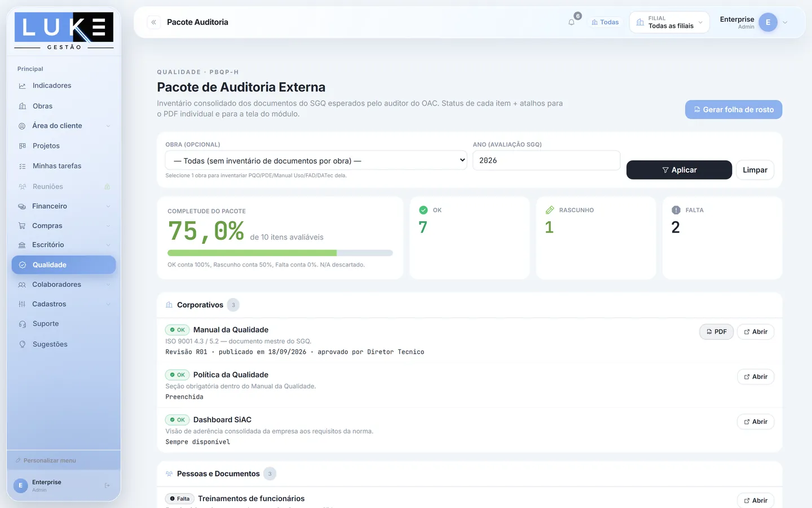The width and height of the screenshot is (812, 508).
Task: Expand the Financeiro submenu chevron
Action: [x=108, y=207]
